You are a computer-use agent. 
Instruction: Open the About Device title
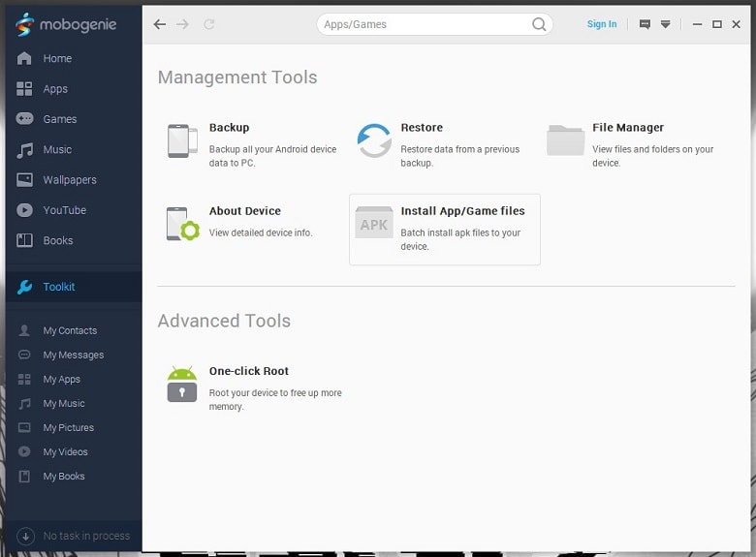click(245, 211)
